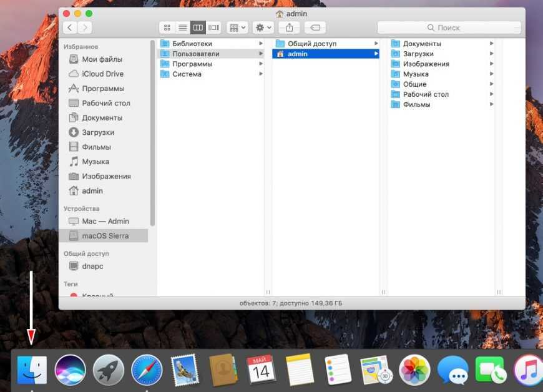Select iCloud Drive in sidebar
This screenshot has height=392, width=543.
(x=102, y=74)
